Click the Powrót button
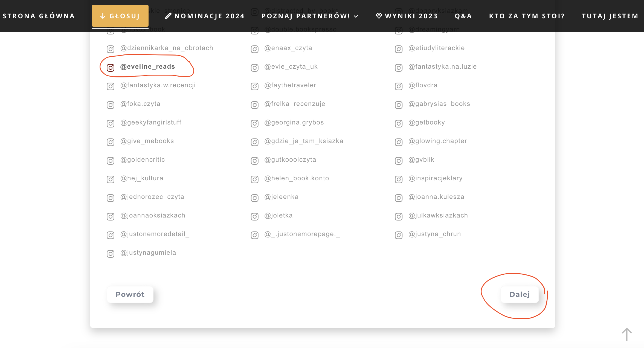Screen dimensions: 644x348 (130, 294)
